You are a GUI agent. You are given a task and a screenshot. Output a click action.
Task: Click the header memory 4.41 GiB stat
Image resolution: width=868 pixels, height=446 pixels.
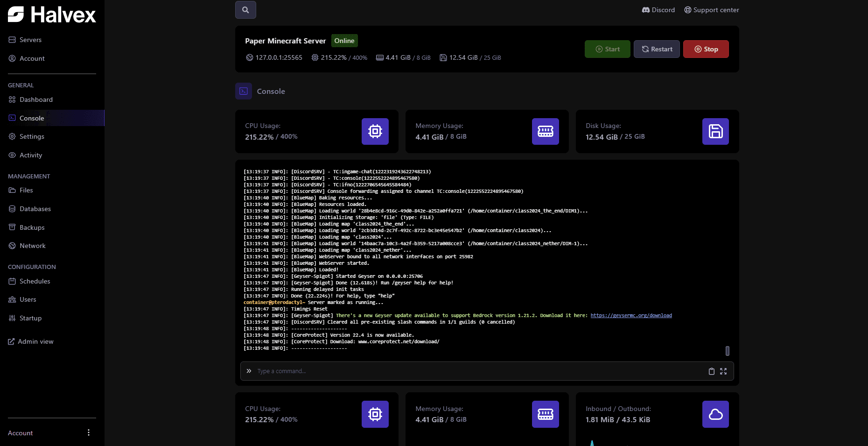coord(403,57)
